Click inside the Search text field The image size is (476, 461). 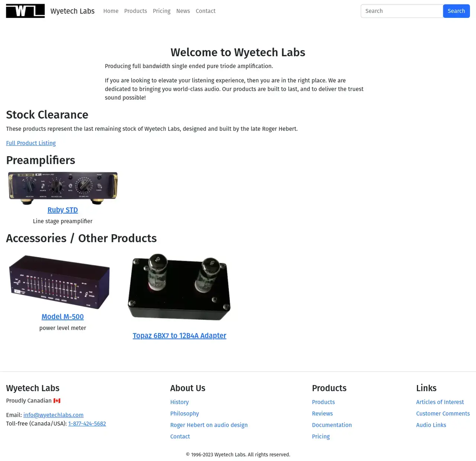pos(402,11)
